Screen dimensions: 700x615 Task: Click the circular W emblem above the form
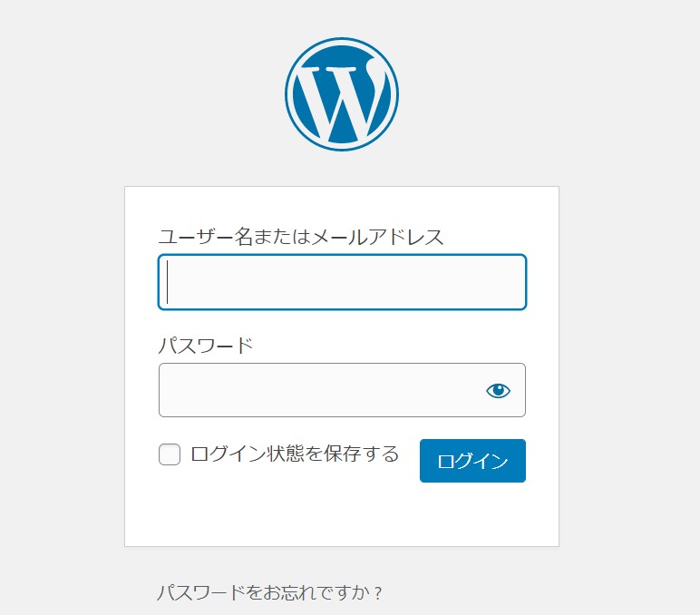point(342,94)
